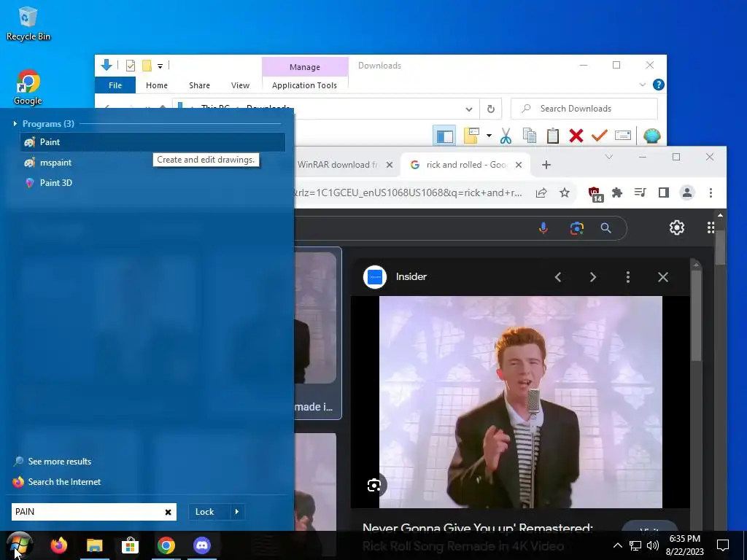747x560 pixels.
Task: Toggle the Chrome side panel
Action: point(664,192)
